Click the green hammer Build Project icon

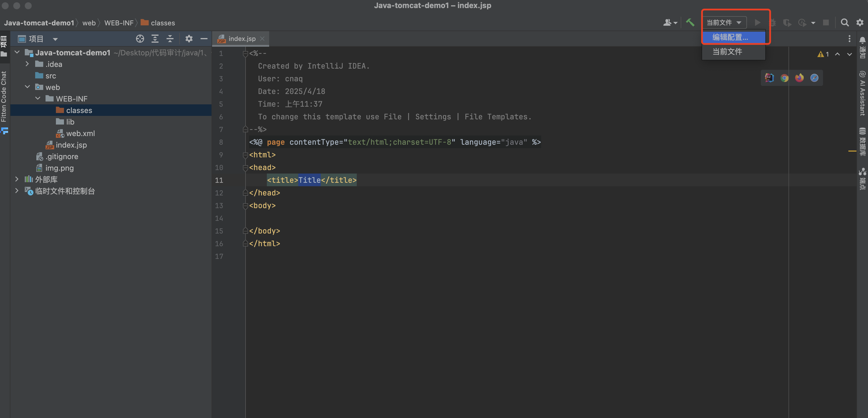click(x=690, y=22)
